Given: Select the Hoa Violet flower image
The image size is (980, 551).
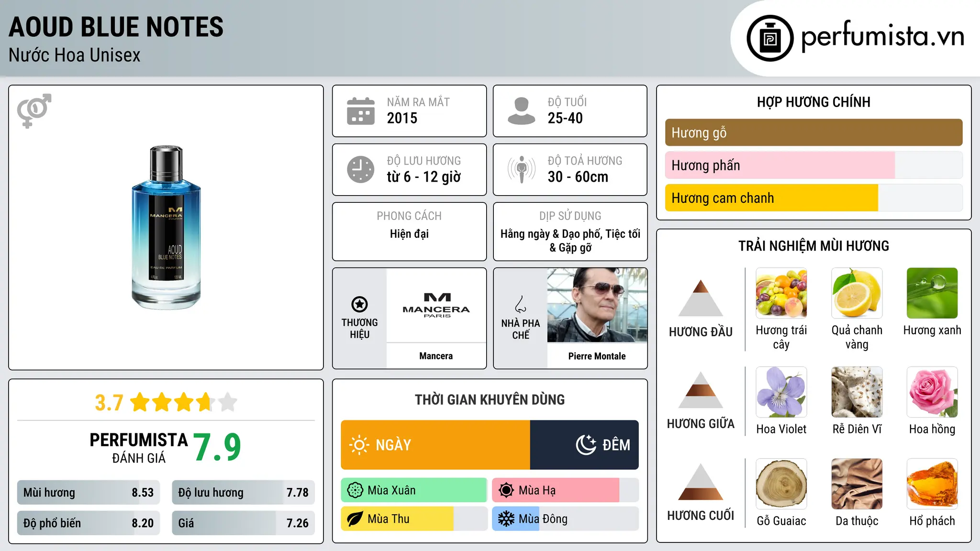Looking at the screenshot, I should 781,392.
